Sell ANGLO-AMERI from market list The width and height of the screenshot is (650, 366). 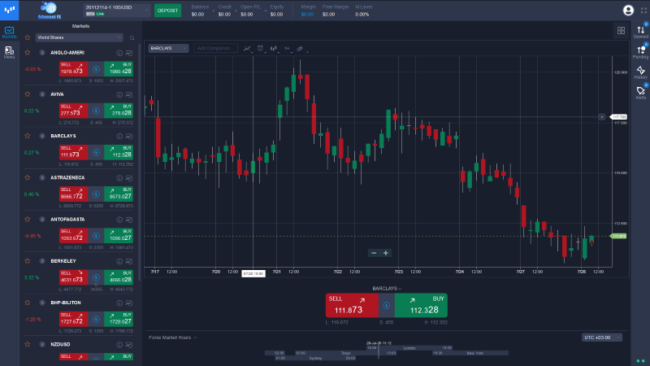tap(73, 69)
